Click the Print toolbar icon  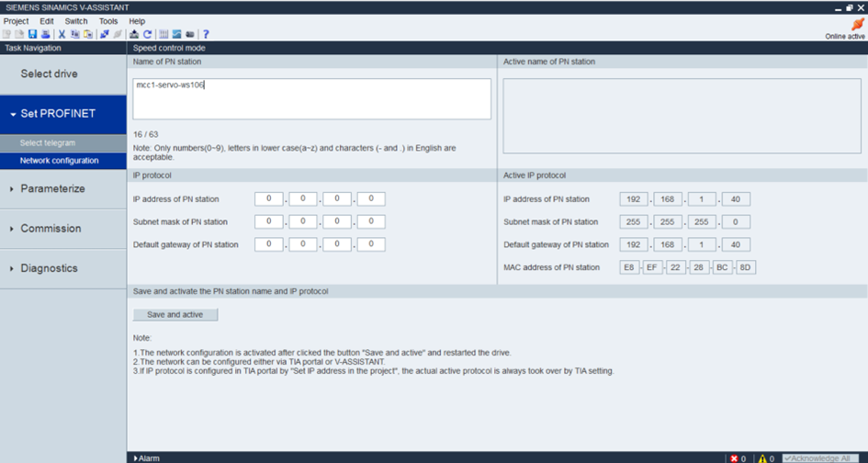(x=45, y=34)
